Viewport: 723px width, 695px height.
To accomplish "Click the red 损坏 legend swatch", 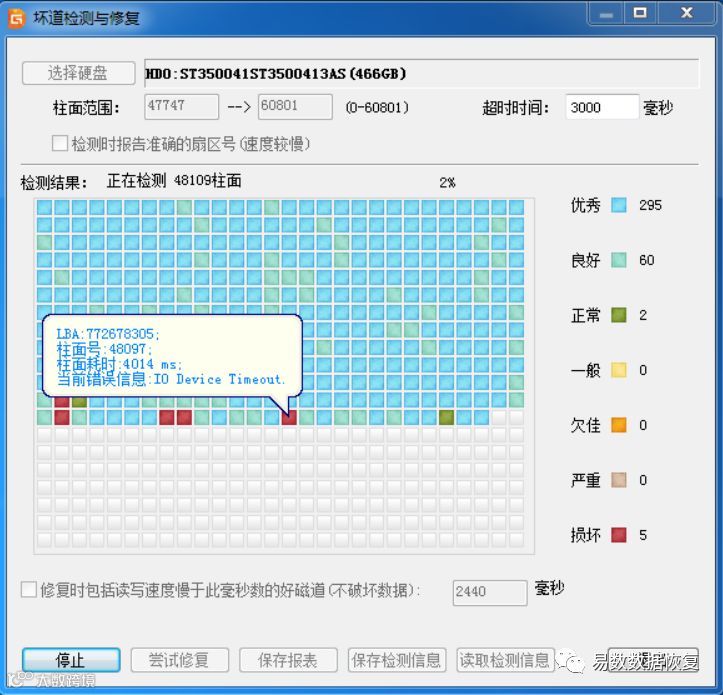I will (619, 535).
